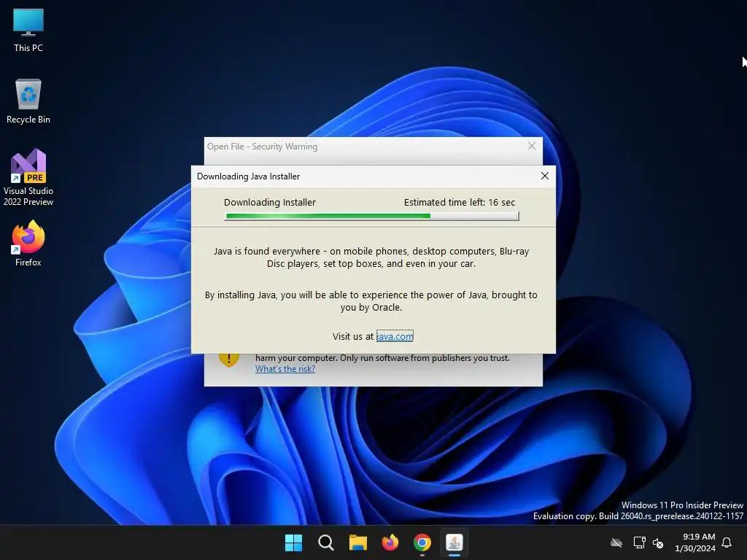Switch to Google Chrome in the taskbar
The image size is (747, 560).
coord(422,542)
